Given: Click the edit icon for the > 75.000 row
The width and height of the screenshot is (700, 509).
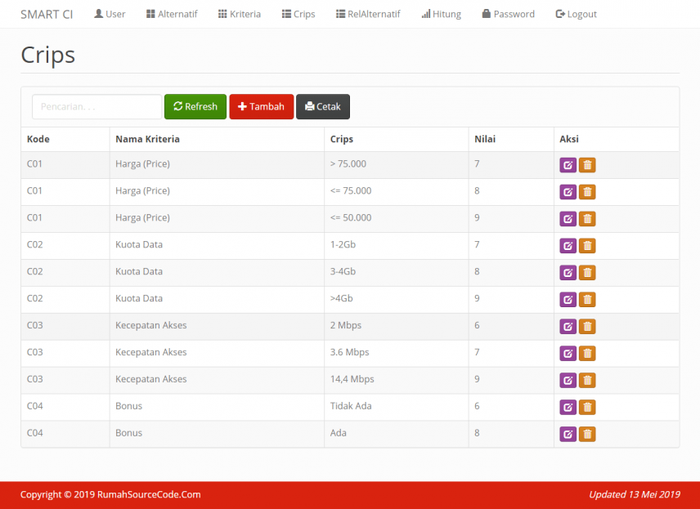Looking at the screenshot, I should click(x=568, y=165).
